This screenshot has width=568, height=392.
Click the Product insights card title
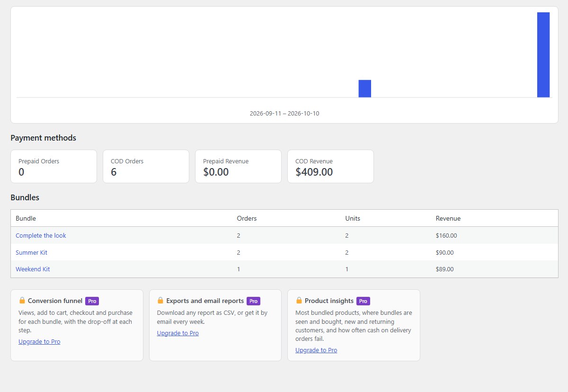pyautogui.click(x=329, y=301)
